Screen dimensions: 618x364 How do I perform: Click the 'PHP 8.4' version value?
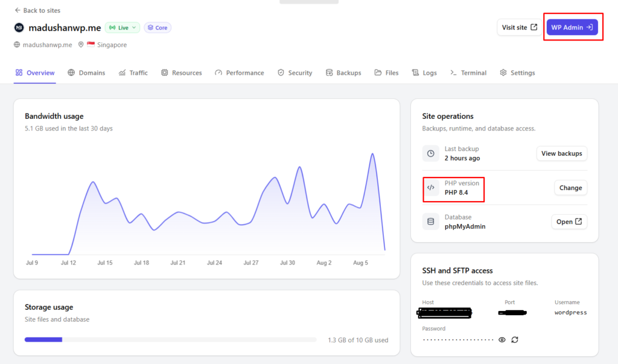[x=456, y=193]
